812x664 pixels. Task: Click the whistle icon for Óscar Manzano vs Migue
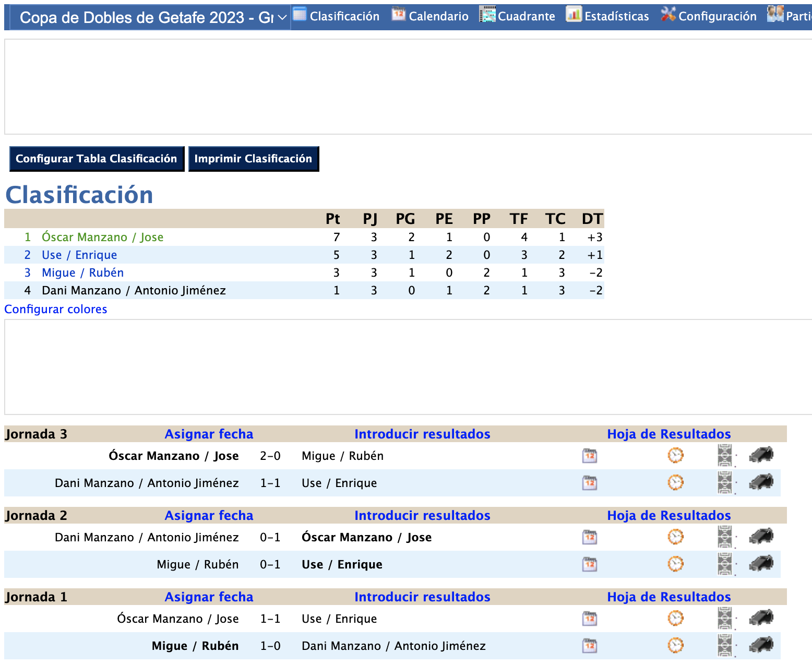click(761, 456)
